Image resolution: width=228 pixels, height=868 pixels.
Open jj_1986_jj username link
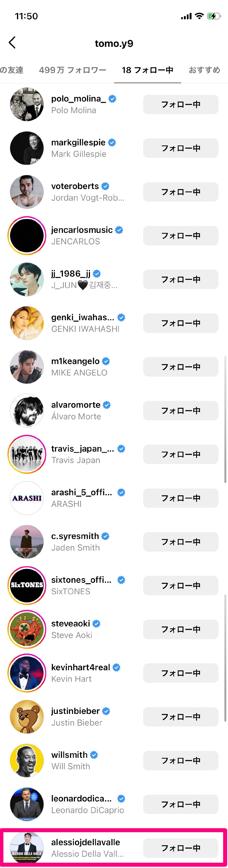click(71, 274)
